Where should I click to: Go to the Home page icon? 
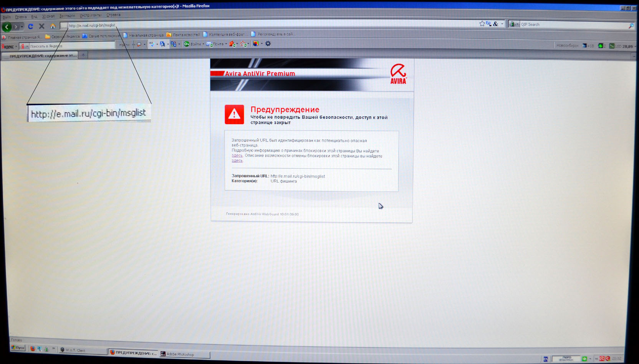pyautogui.click(x=53, y=26)
